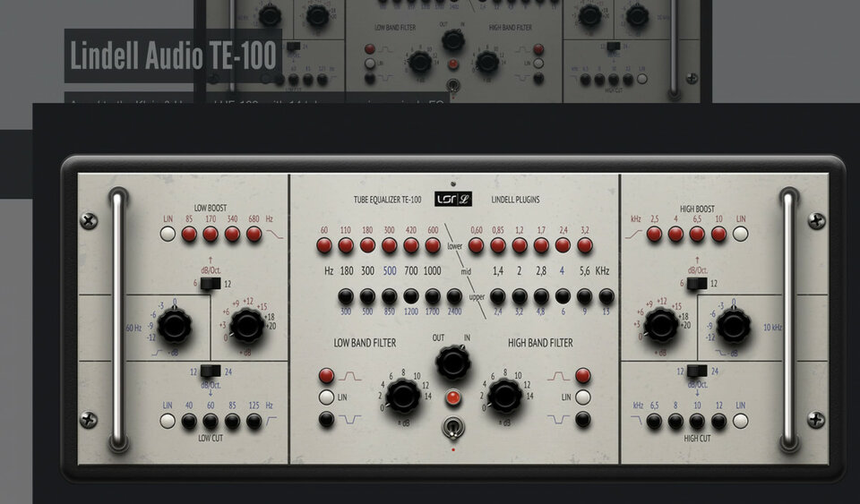Choose the red 600 lower band button

click(433, 245)
